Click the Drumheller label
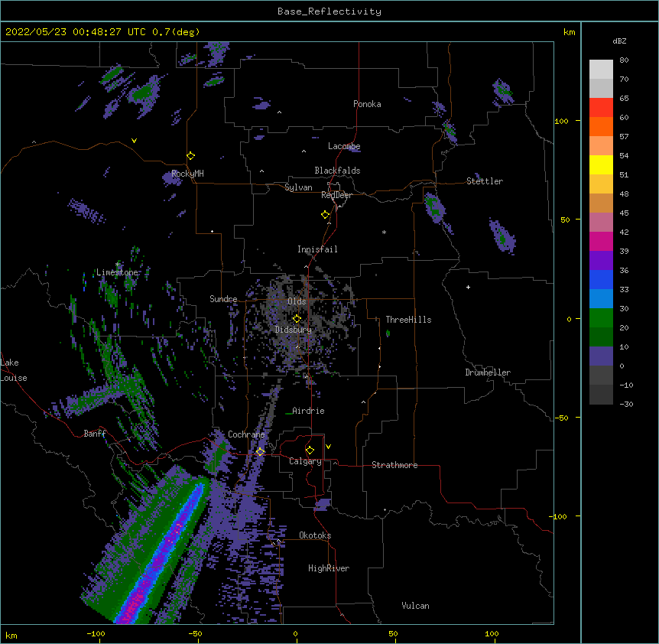This screenshot has width=659, height=644. pyautogui.click(x=488, y=372)
